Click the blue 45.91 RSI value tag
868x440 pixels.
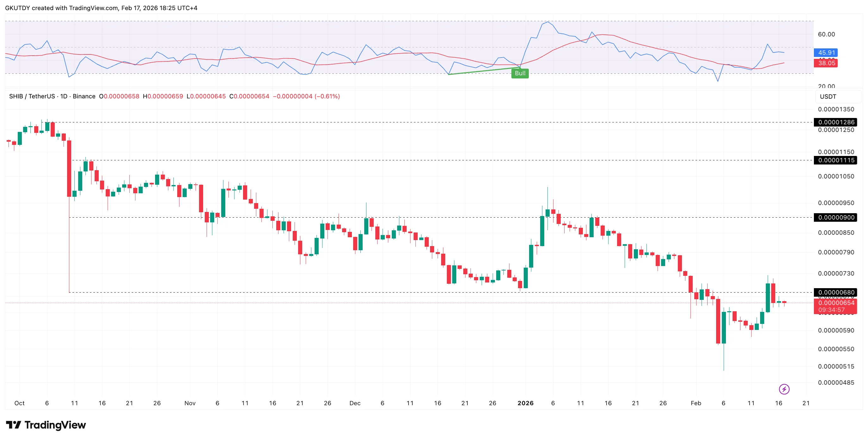(826, 53)
